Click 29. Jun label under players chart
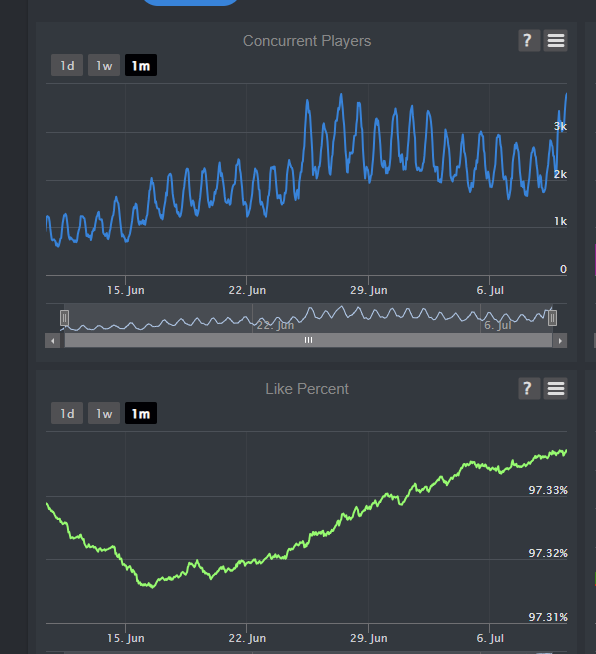The width and height of the screenshot is (596, 654). pyautogui.click(x=369, y=290)
